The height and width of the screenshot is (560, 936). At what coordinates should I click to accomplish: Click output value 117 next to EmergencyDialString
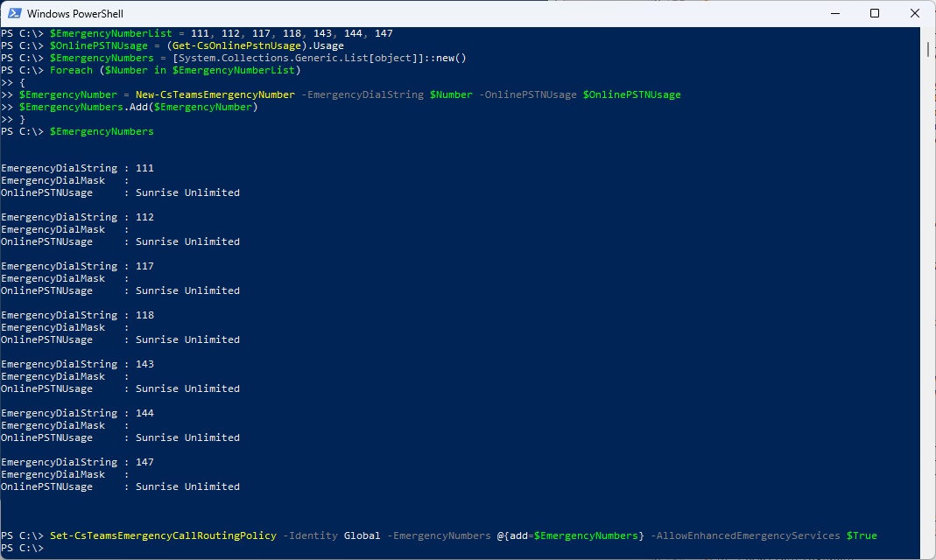click(x=144, y=266)
